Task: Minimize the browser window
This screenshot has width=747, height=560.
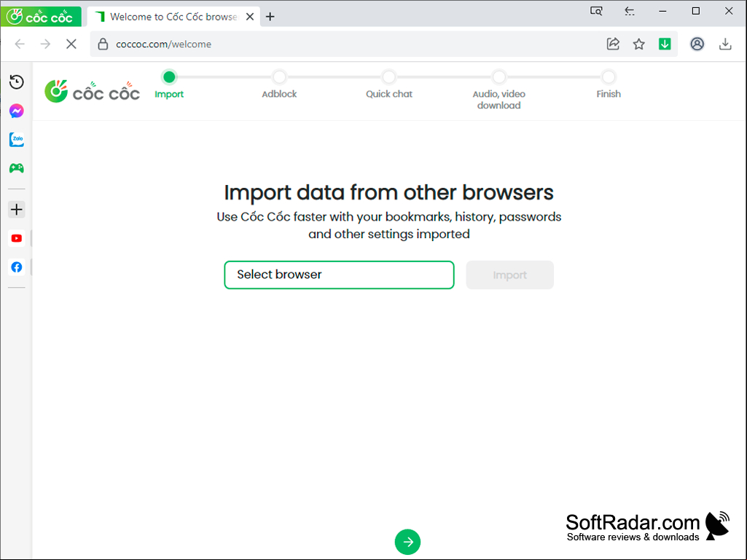Action: (662, 11)
